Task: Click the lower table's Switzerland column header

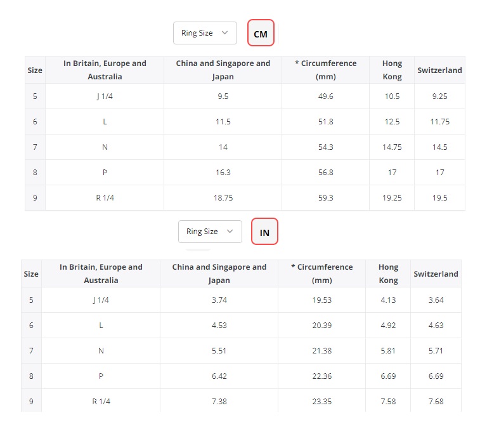Action: pos(436,273)
